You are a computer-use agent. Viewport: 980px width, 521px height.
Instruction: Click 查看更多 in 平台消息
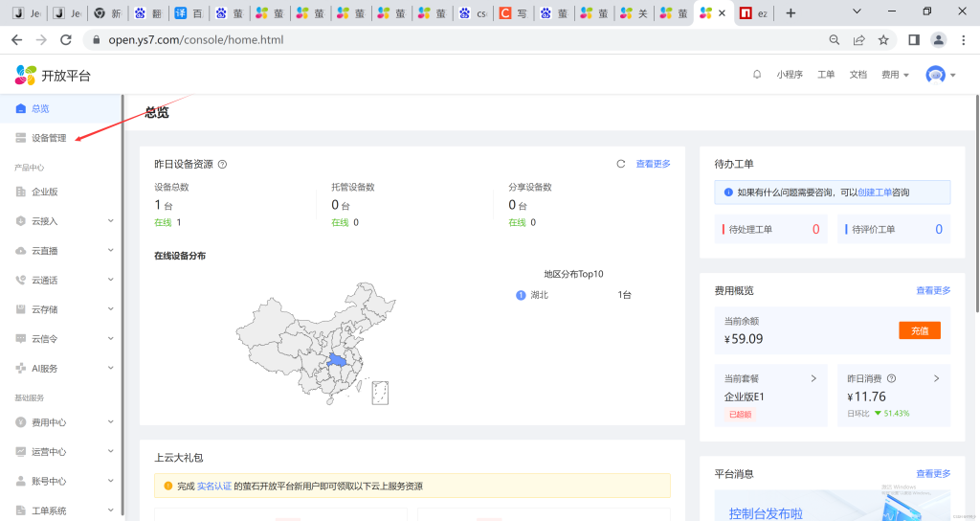tap(933, 474)
